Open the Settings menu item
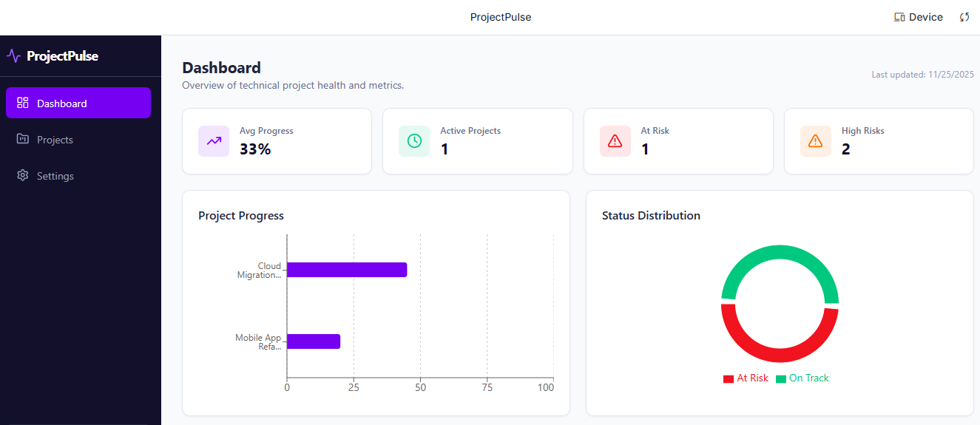Screen dimensions: 980x425 (x=78, y=175)
